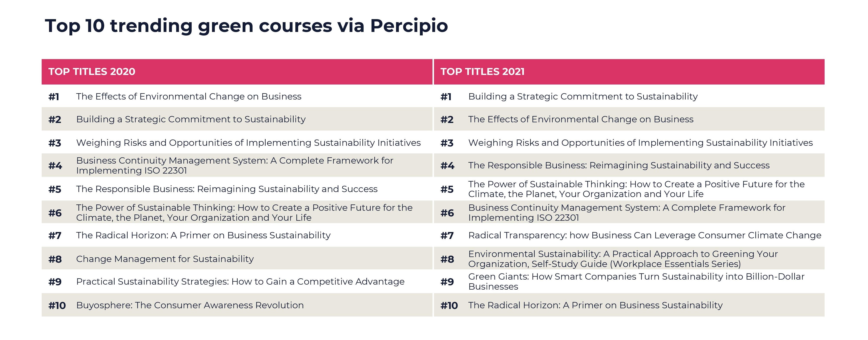Select #6 Power of Sustainable Thinking in 2020
This screenshot has height=340, width=868.
[x=244, y=212]
